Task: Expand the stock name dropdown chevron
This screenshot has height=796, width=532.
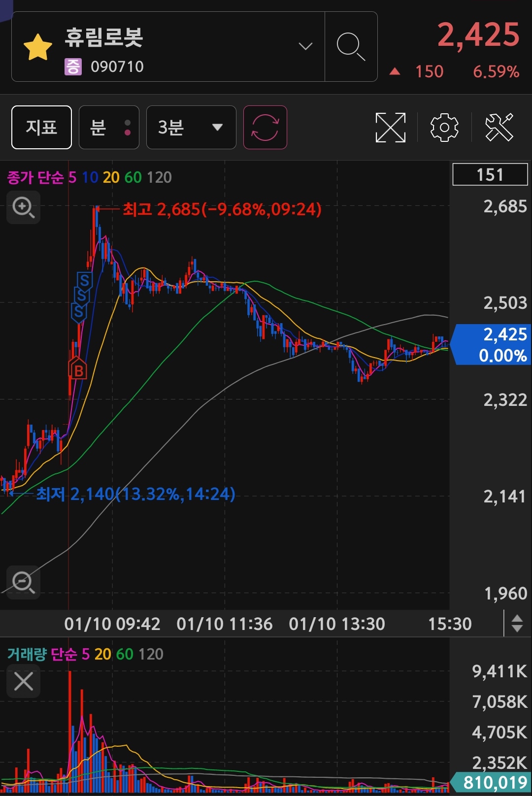Action: pos(305,46)
